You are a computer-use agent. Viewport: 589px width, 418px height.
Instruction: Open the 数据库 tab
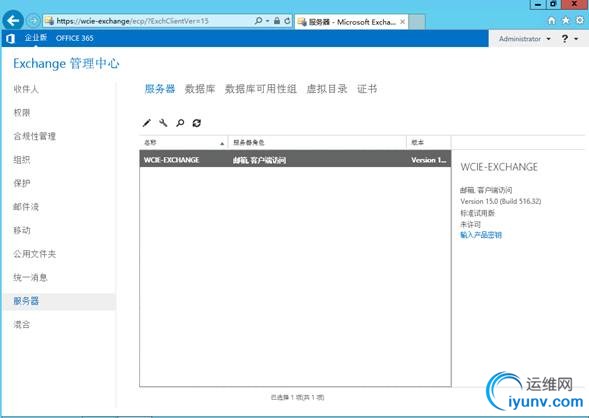[200, 89]
